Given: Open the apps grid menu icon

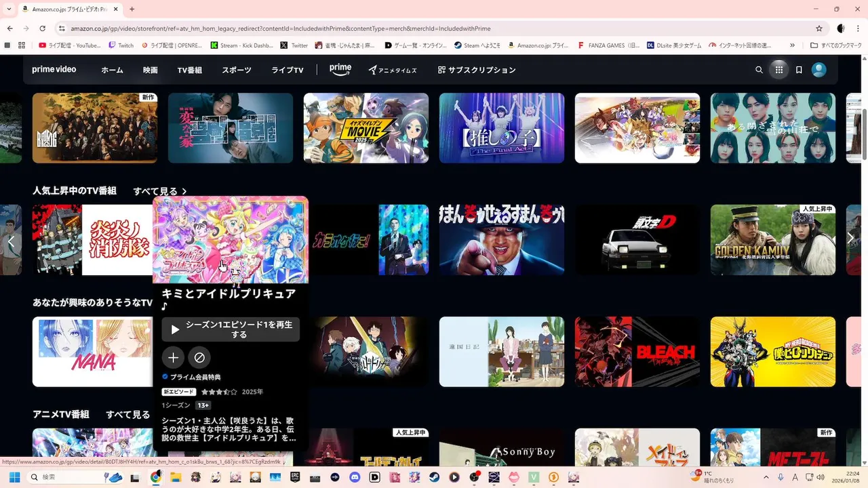Looking at the screenshot, I should [778, 70].
